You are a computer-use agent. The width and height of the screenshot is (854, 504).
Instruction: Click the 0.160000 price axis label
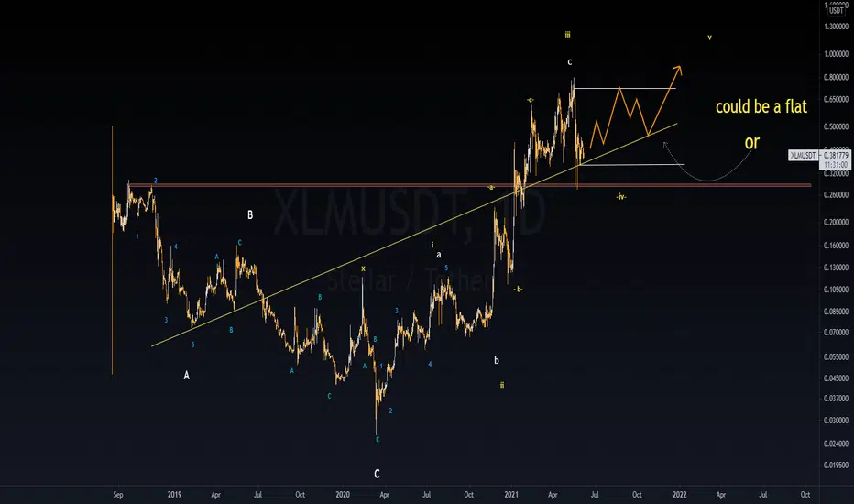[836, 246]
